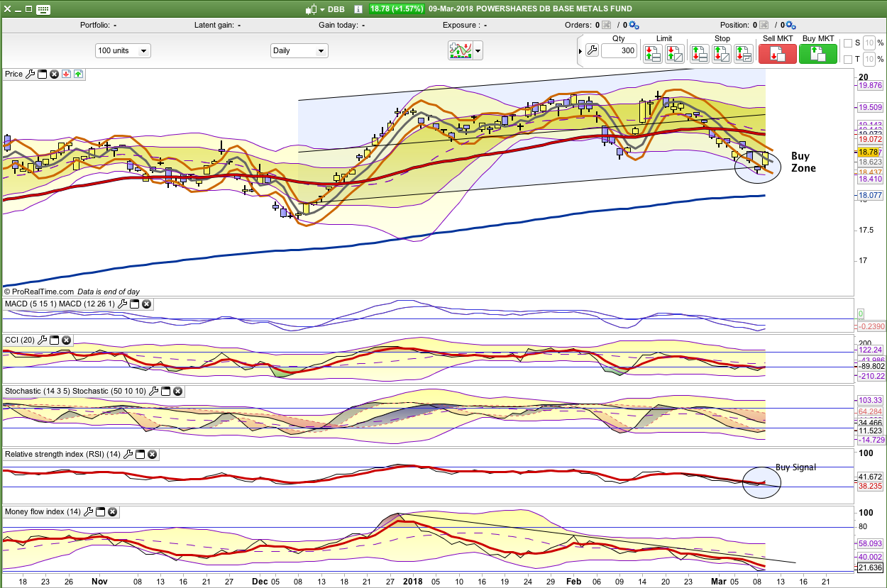The image size is (887, 588).
Task: Click the keyboard icon in title bar
Action: coord(43,9)
